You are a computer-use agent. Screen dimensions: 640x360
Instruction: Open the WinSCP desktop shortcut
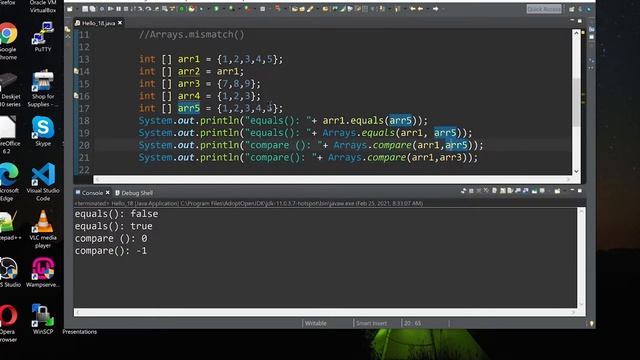point(42,319)
